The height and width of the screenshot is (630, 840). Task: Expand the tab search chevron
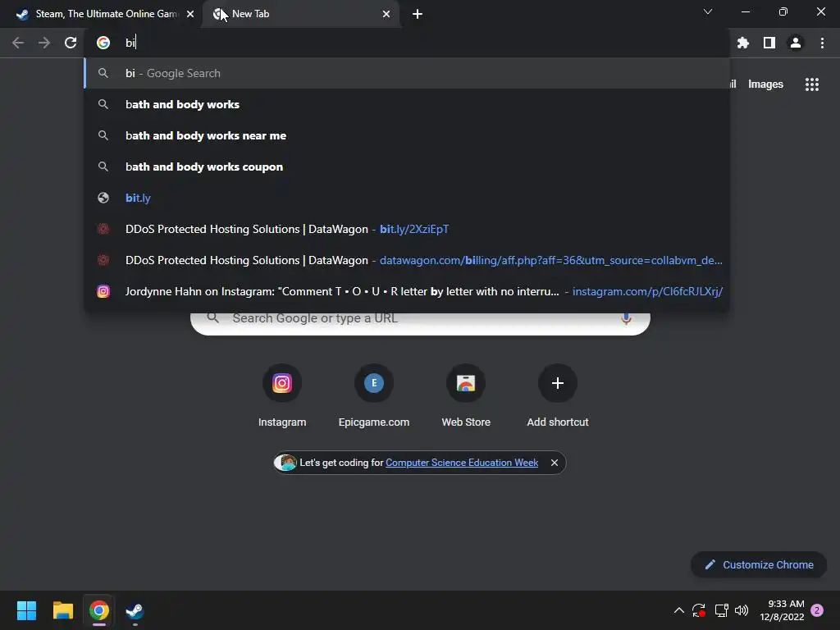708,11
